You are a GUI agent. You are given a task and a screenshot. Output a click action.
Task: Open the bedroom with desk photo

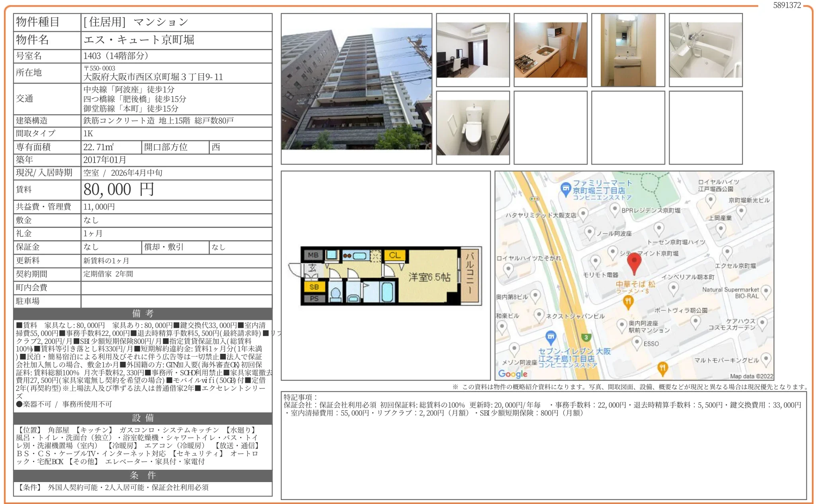(473, 50)
